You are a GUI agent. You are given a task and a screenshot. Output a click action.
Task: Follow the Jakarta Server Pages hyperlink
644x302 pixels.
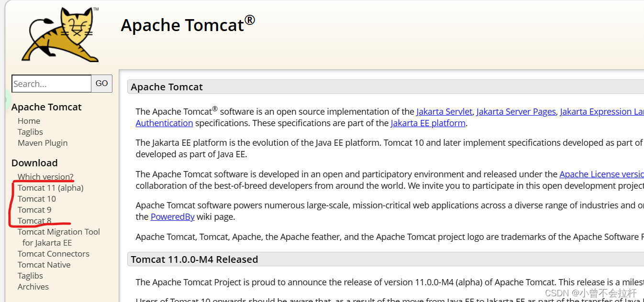516,112
